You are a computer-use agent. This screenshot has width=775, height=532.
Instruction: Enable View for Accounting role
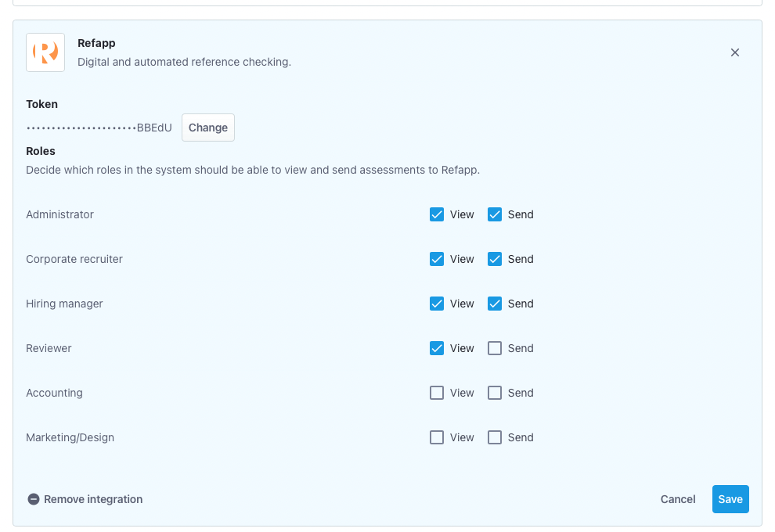pyautogui.click(x=437, y=393)
